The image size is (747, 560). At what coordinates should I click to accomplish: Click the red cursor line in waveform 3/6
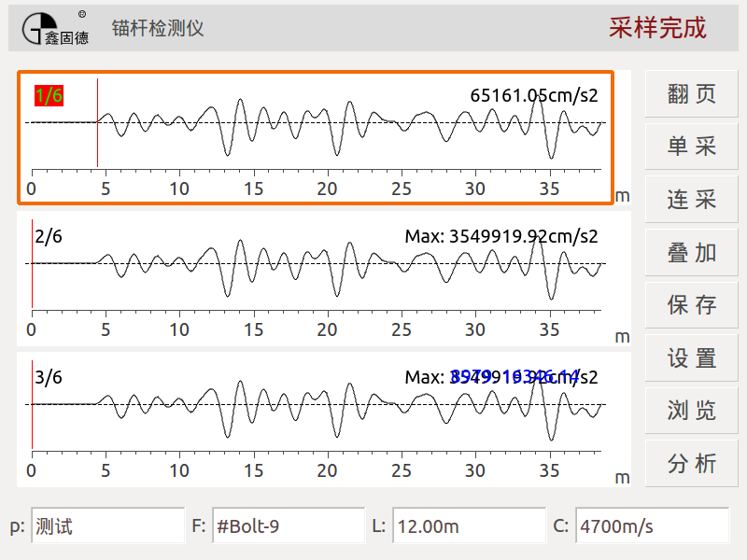coord(32,404)
